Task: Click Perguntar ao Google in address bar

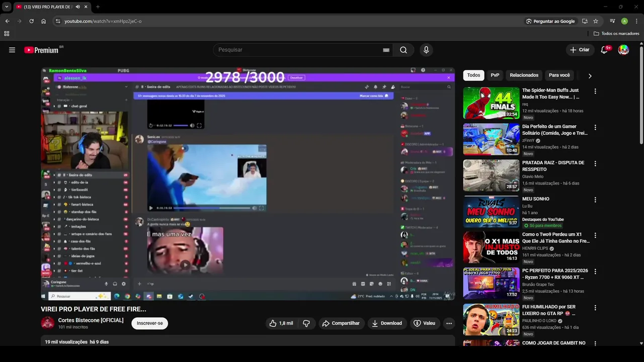Action: (x=550, y=21)
